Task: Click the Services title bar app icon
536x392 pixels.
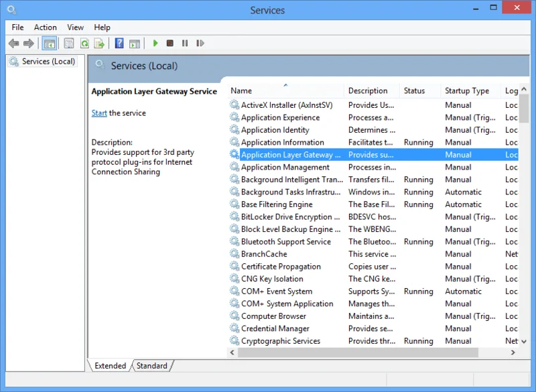Action: click(11, 10)
